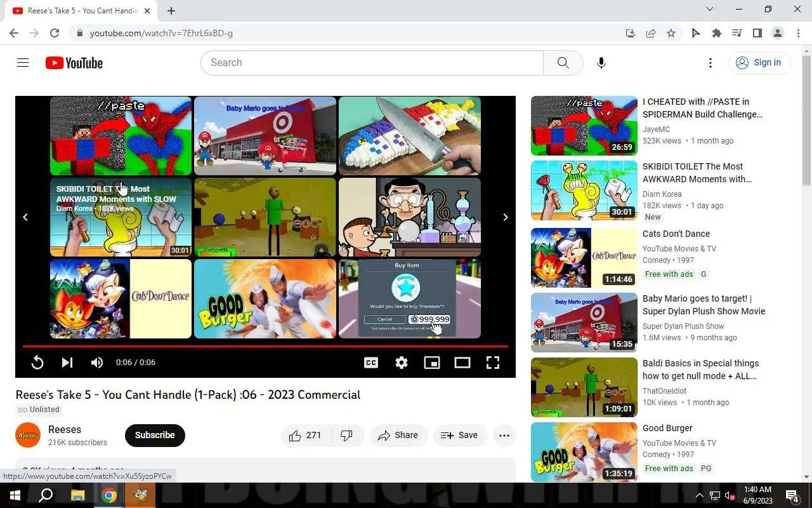Switch to theater mode
This screenshot has width=812, height=508.
coord(462,363)
